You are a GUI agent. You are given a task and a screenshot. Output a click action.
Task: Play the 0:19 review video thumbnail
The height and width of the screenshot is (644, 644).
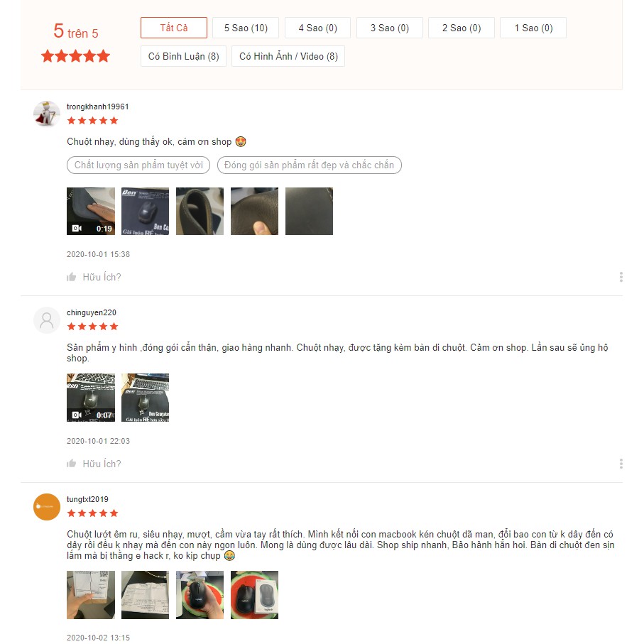click(91, 211)
